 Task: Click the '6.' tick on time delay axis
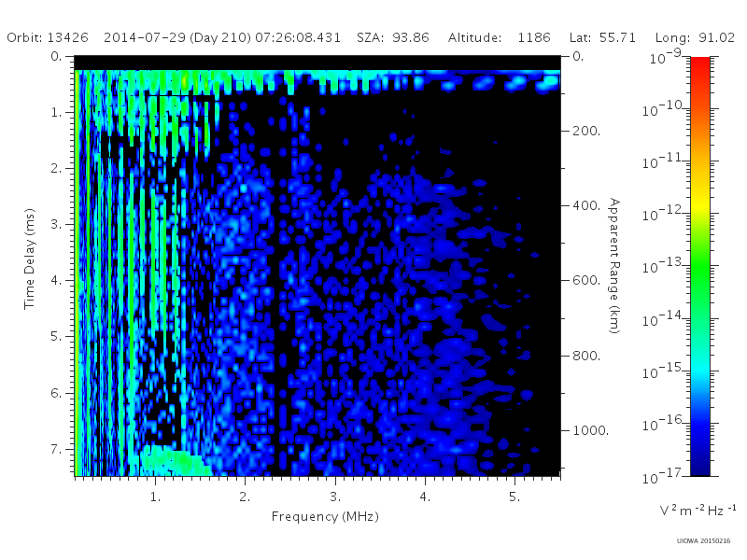(57, 393)
